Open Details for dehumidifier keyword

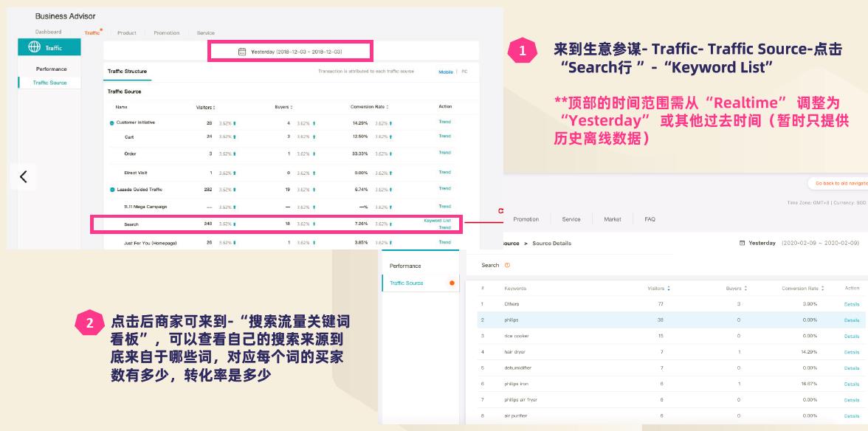(x=852, y=368)
